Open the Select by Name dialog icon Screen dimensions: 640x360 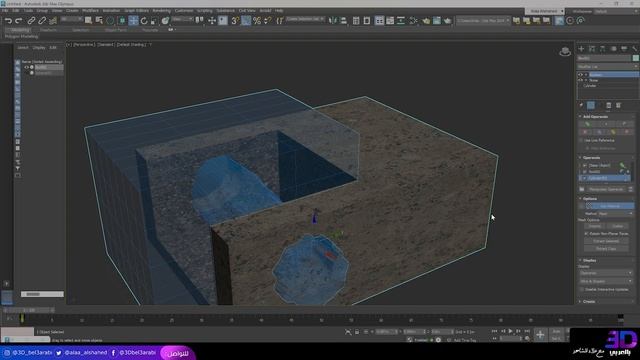tap(99, 20)
